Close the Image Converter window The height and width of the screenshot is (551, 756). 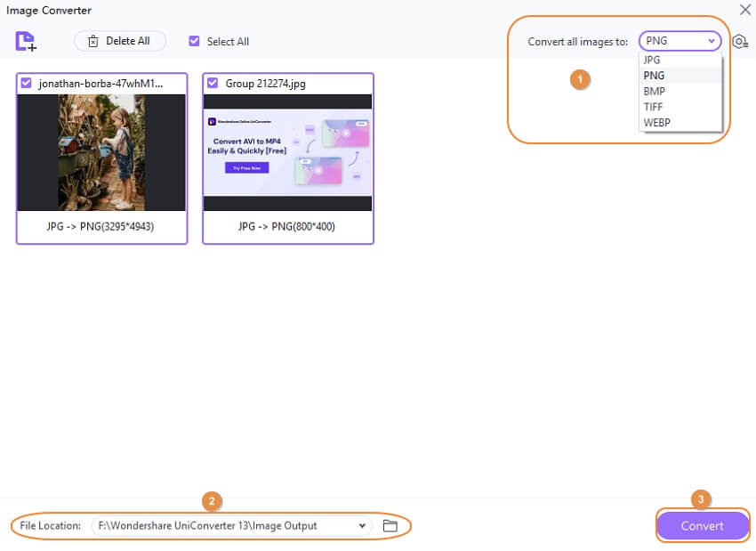tap(745, 10)
